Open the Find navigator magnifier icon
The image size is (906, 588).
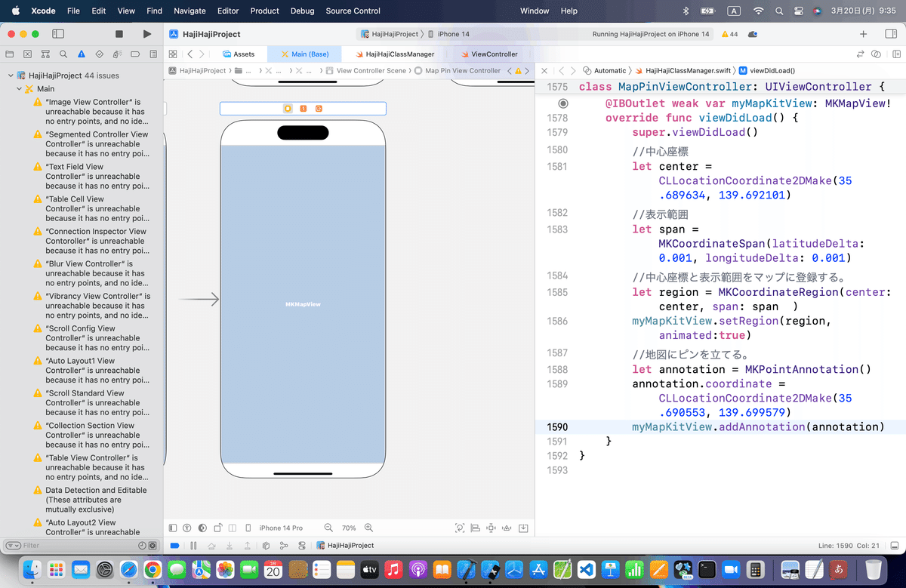tap(63, 54)
